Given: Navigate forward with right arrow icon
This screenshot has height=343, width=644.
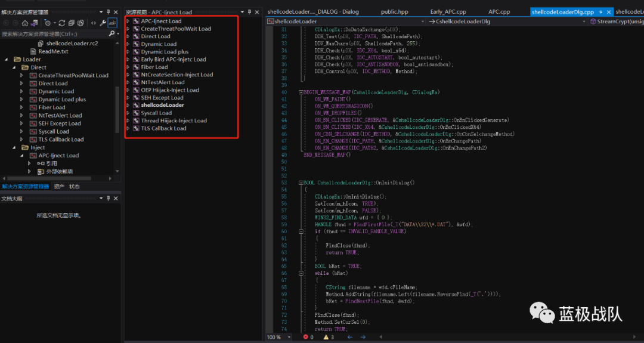Looking at the screenshot, I should click(363, 337).
